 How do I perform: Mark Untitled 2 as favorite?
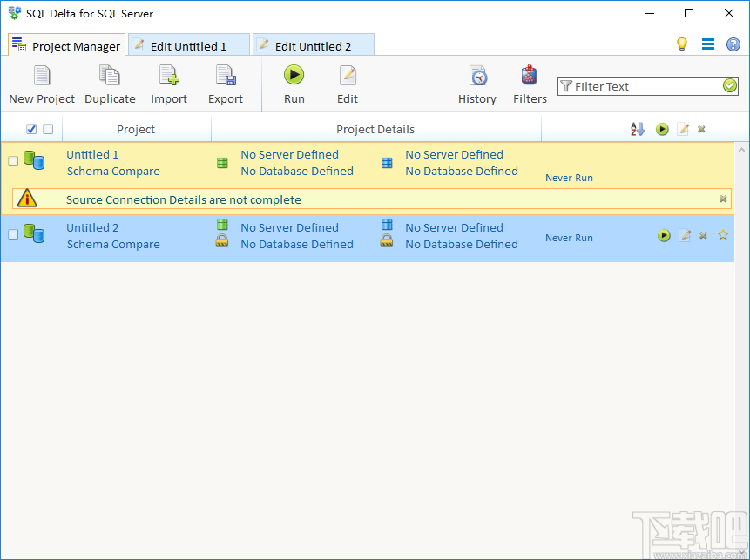723,234
